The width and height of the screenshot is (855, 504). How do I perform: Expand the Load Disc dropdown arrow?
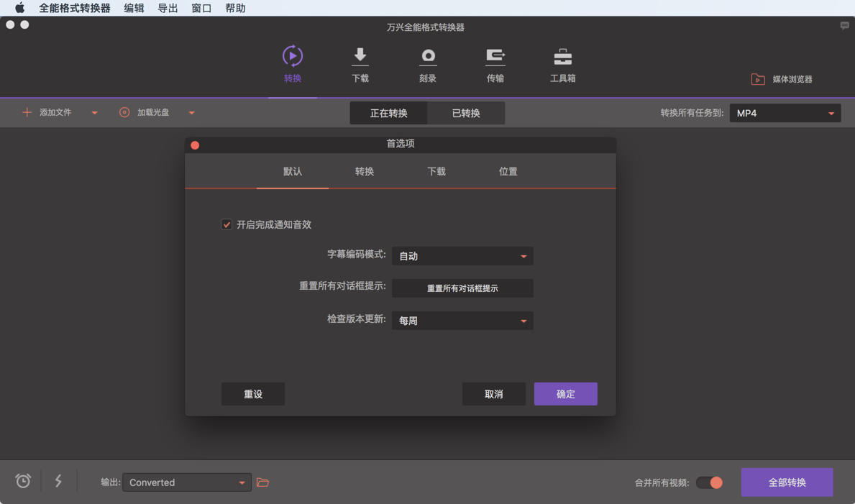191,113
